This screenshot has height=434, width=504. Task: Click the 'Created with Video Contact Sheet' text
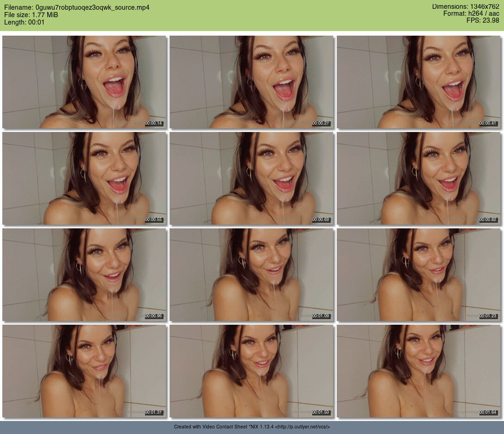[218, 427]
